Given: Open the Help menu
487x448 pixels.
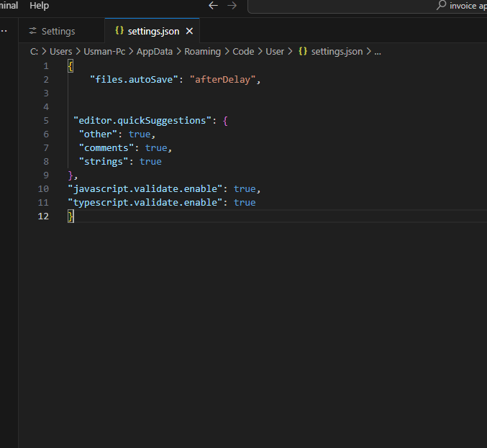Looking at the screenshot, I should coord(40,6).
